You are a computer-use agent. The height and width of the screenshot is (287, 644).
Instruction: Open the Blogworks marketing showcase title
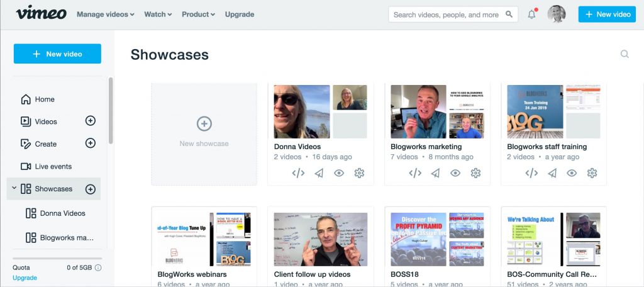(x=426, y=147)
